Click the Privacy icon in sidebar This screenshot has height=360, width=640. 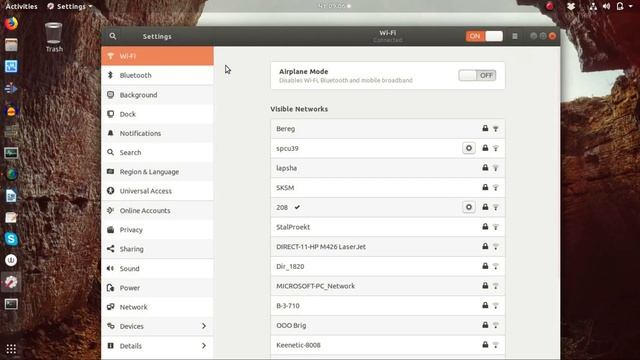pyautogui.click(x=110, y=229)
